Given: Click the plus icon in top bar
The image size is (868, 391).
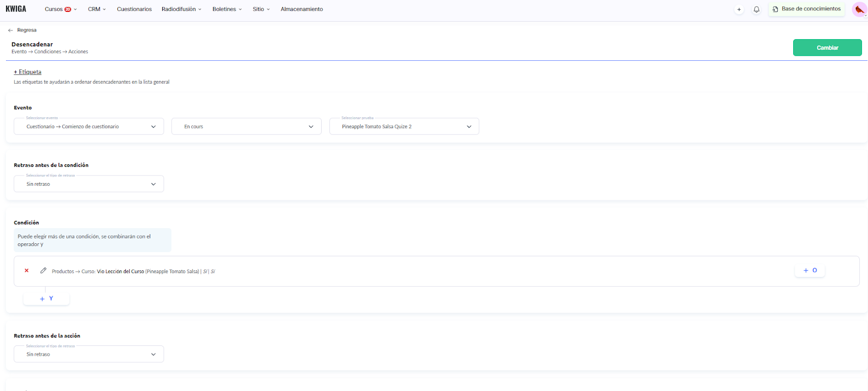Looking at the screenshot, I should 739,9.
